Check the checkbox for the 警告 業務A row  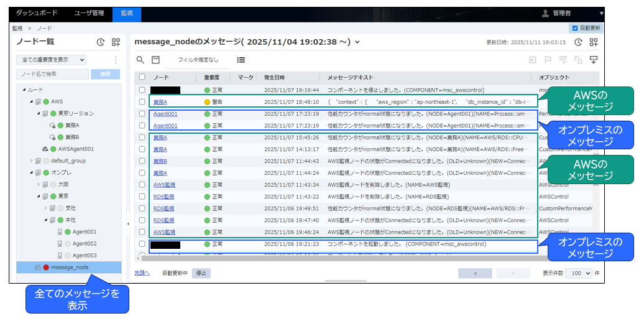(x=142, y=101)
